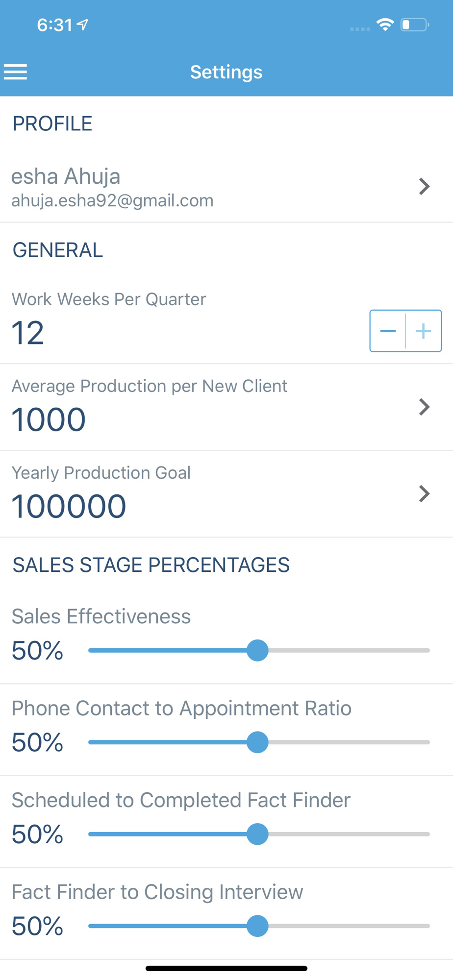Viewport: 453px width, 980px height.
Task: Tap the battery indicator icon
Action: (414, 24)
